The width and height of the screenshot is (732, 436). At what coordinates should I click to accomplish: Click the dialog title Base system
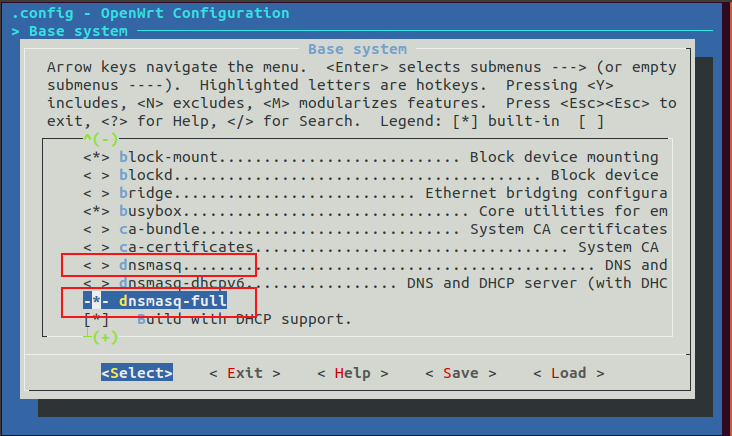point(357,49)
